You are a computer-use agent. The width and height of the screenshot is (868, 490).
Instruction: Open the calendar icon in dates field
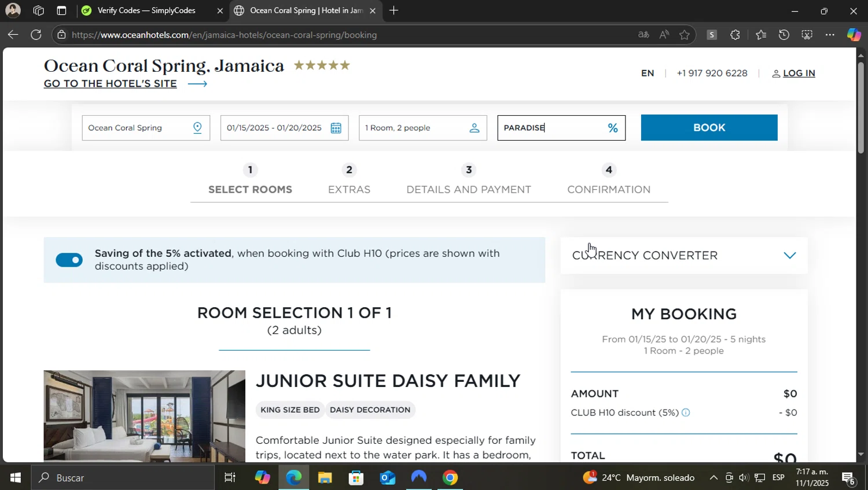[336, 128]
